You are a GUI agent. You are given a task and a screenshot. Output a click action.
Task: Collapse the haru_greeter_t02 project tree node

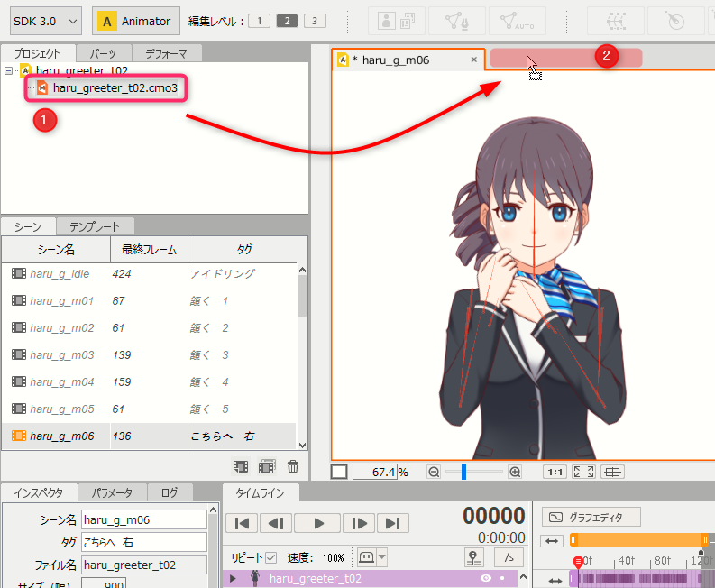pyautogui.click(x=8, y=70)
